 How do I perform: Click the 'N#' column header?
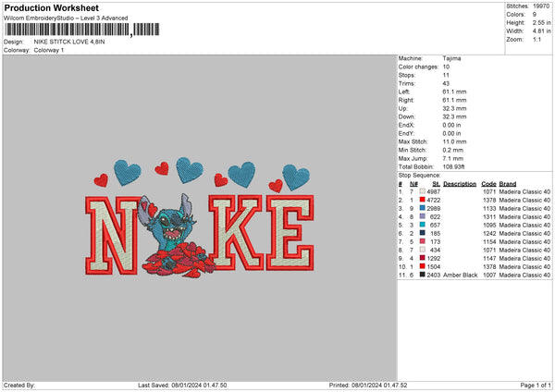pyautogui.click(x=413, y=184)
